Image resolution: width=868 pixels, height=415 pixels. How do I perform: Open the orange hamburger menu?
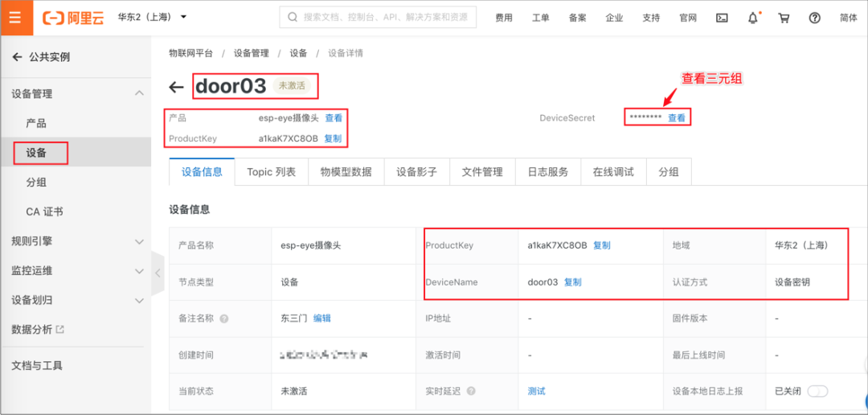[15, 18]
